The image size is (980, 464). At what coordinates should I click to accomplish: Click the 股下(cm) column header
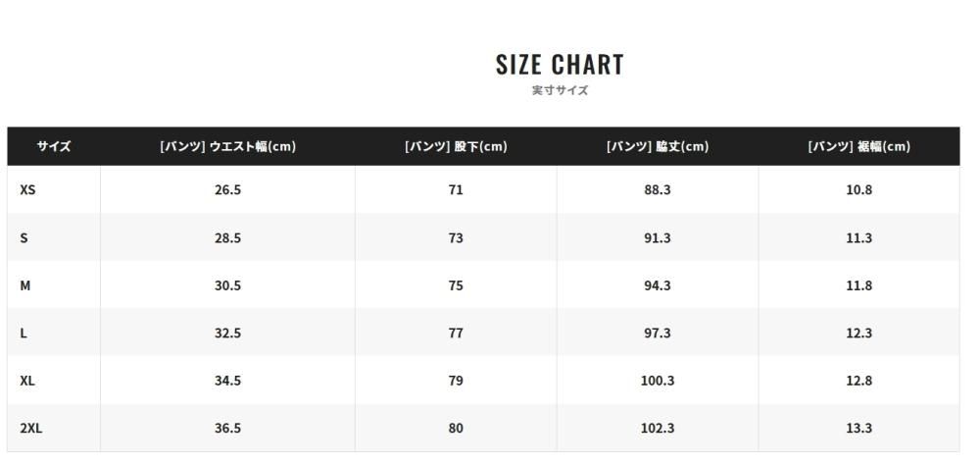[x=456, y=147]
